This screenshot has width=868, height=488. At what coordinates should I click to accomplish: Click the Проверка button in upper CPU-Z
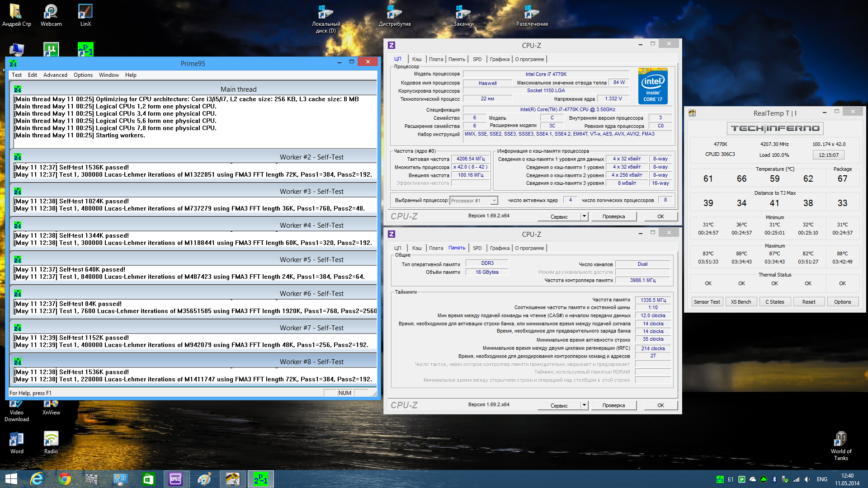613,216
